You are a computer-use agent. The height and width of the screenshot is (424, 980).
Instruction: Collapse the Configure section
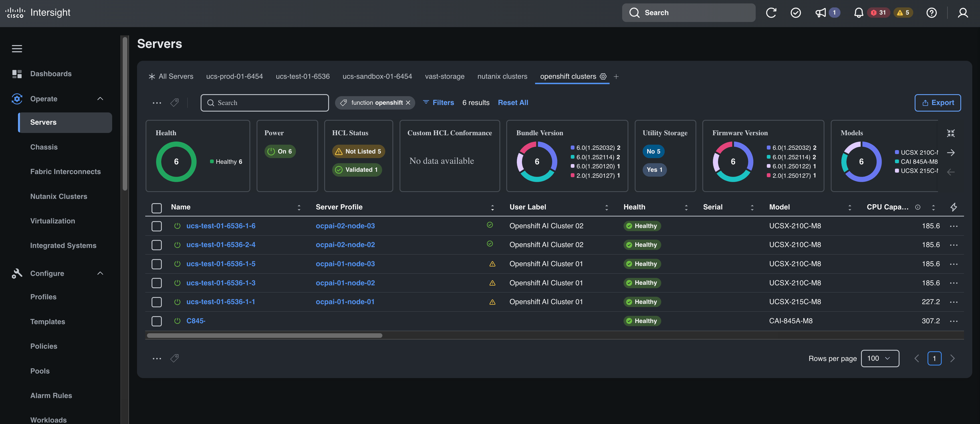100,273
